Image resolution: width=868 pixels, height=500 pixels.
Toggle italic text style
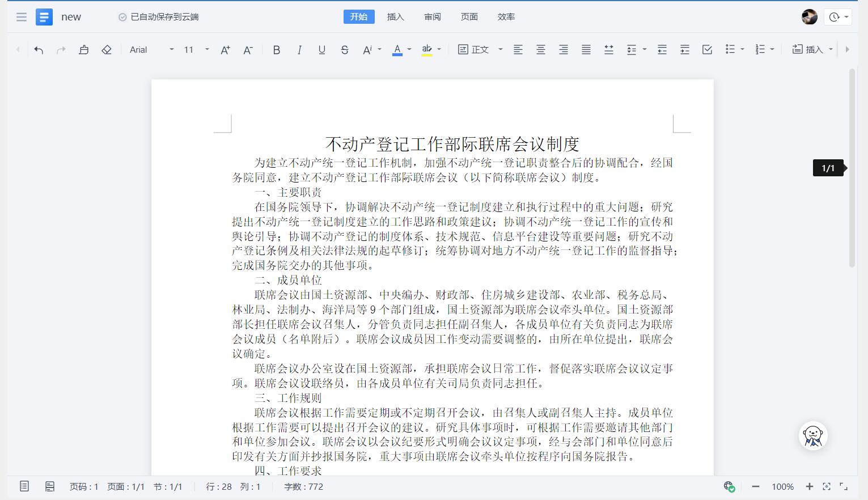point(299,50)
